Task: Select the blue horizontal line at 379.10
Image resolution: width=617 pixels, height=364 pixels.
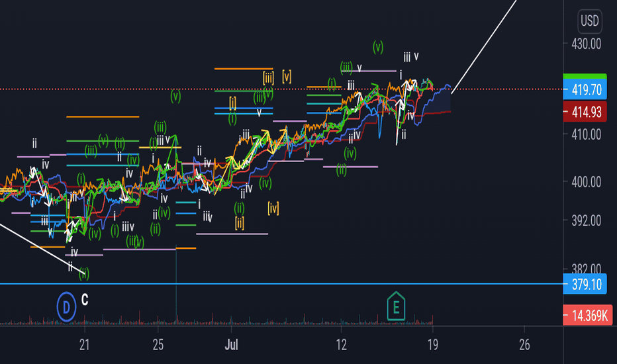Action: click(x=281, y=283)
